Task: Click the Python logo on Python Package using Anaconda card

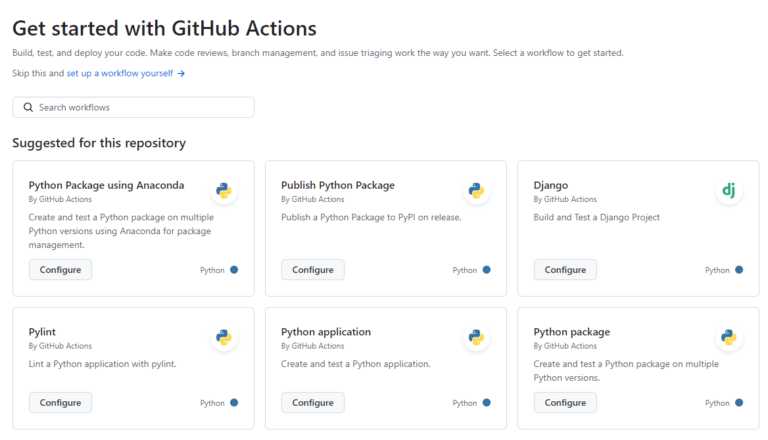Action: click(224, 191)
